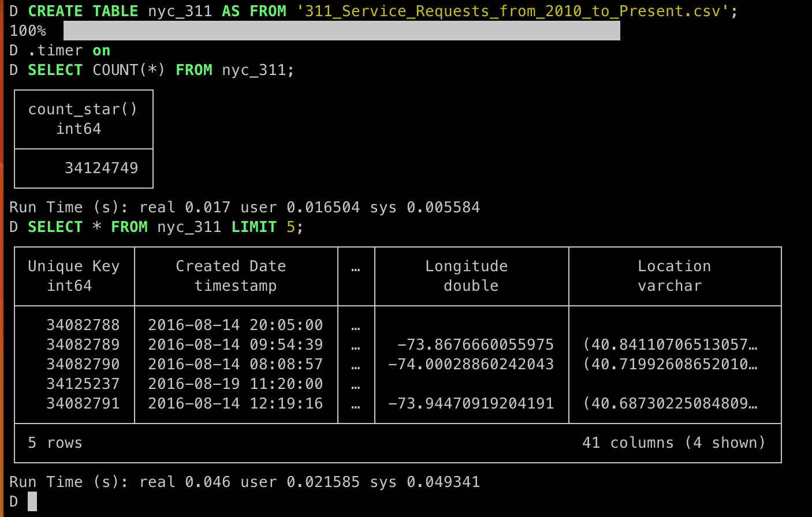Click the Longitude column header
The image size is (812, 517).
(467, 267)
